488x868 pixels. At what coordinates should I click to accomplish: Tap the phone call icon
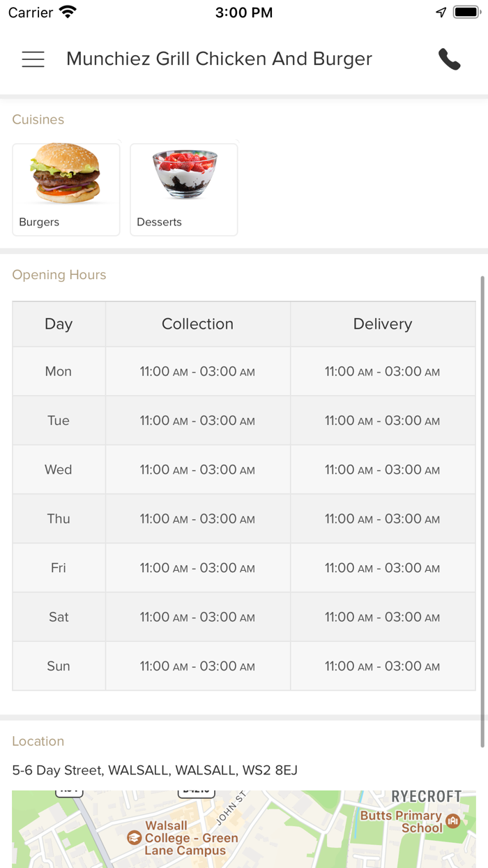450,59
